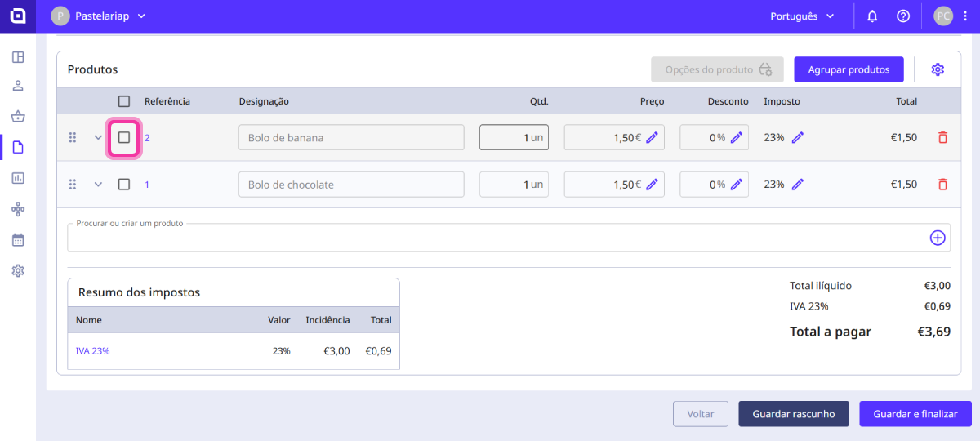Open the Português language dropdown

802,16
